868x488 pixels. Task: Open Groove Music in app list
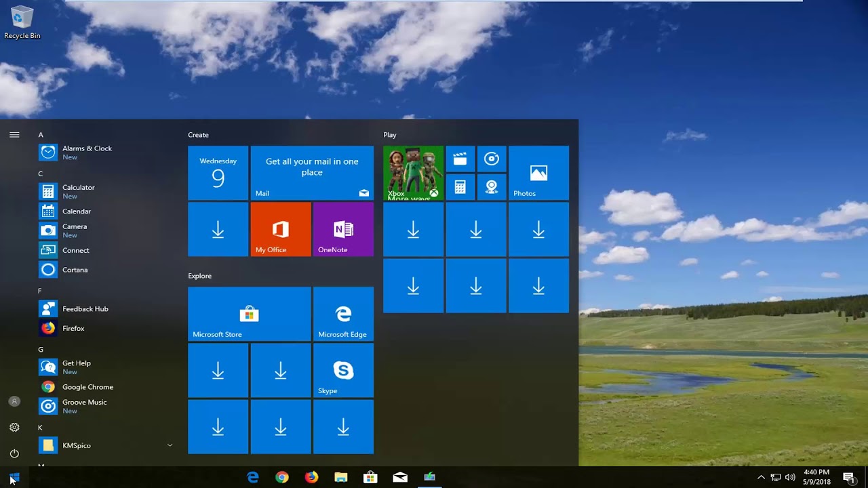point(105,406)
